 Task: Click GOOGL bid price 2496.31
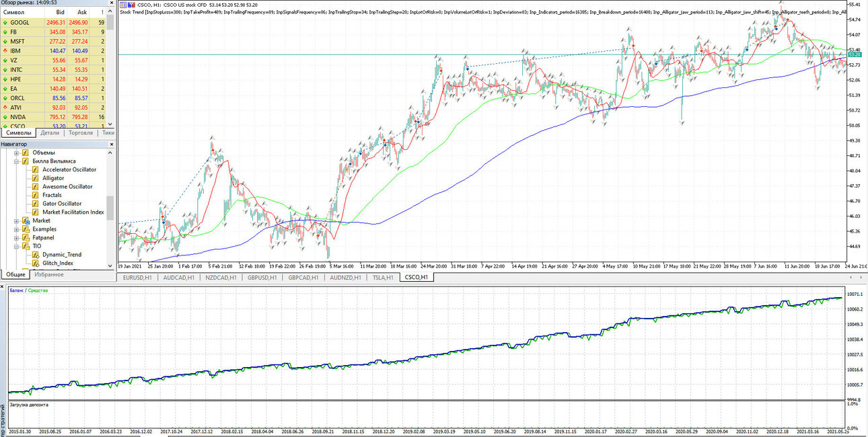point(55,22)
